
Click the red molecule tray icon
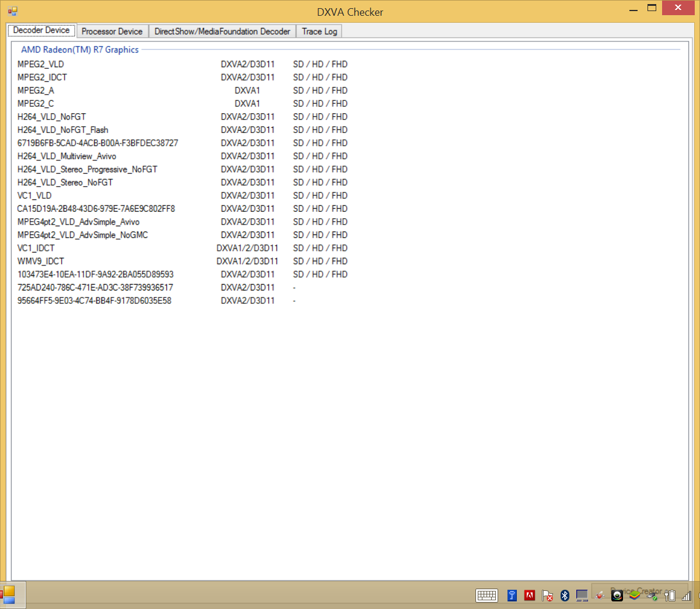tap(600, 596)
